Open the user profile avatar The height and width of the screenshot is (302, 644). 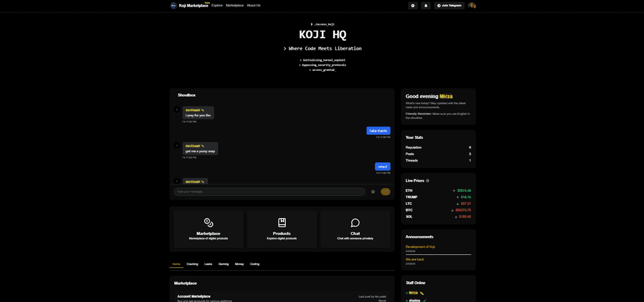point(472,5)
